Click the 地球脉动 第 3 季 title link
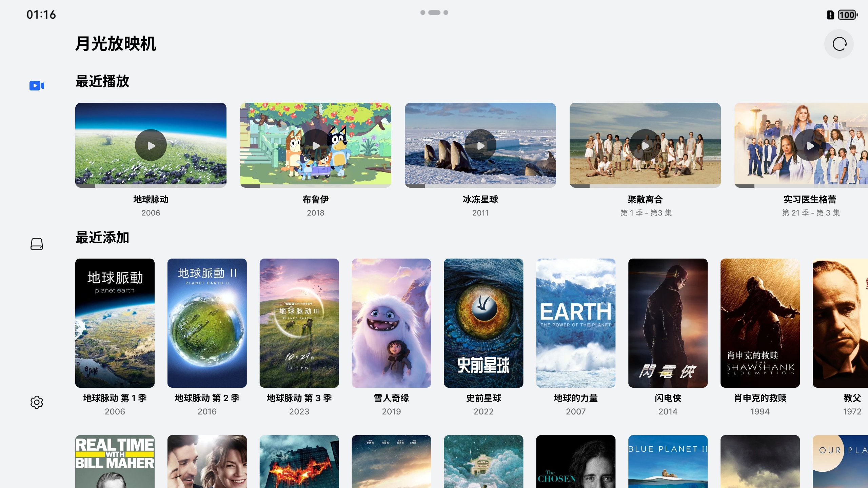This screenshot has width=868, height=488. (x=299, y=398)
